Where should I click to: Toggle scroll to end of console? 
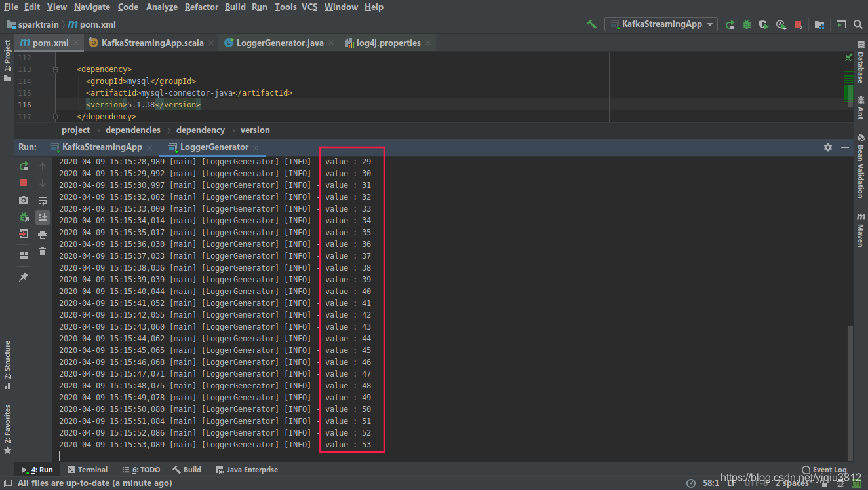point(43,217)
